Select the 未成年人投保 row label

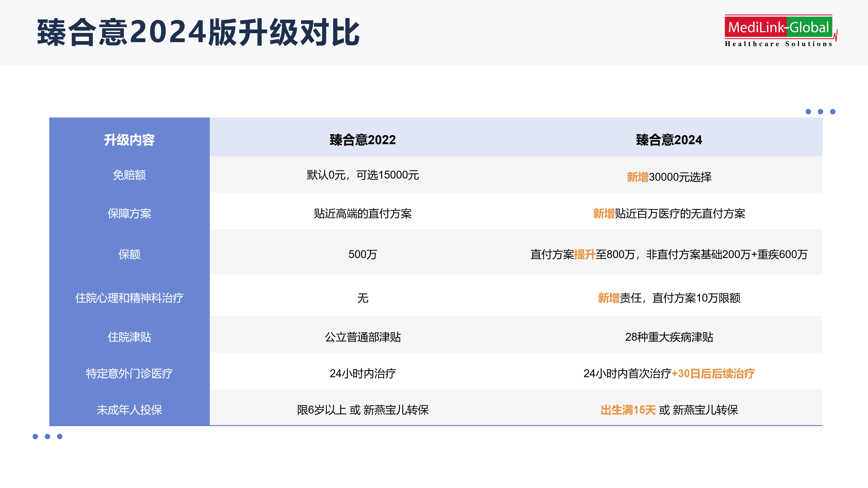coord(129,410)
